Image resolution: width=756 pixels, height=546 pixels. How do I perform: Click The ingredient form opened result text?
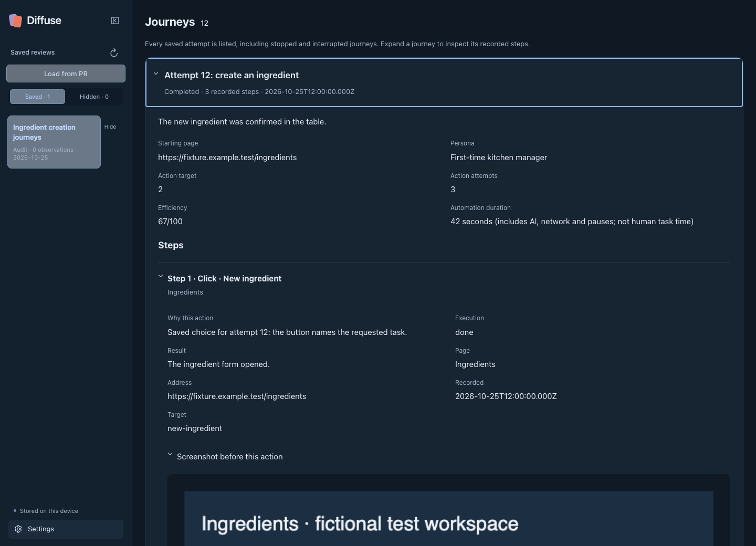click(218, 364)
